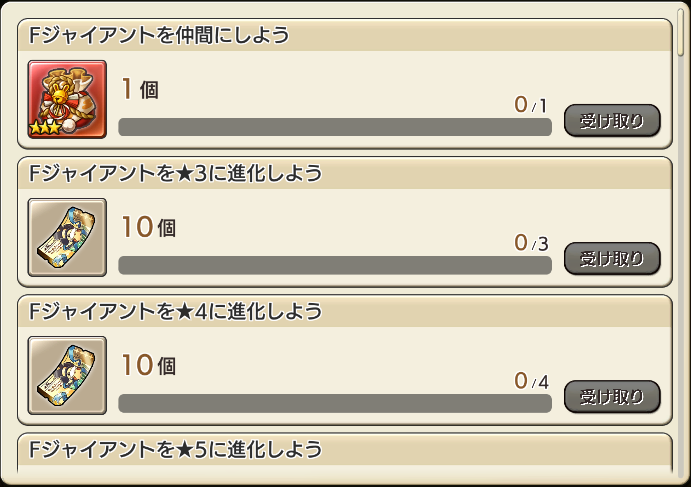691x487 pixels.
Task: Open the Fジャイアントを★4に進化しよう mission header
Action: click(x=345, y=311)
